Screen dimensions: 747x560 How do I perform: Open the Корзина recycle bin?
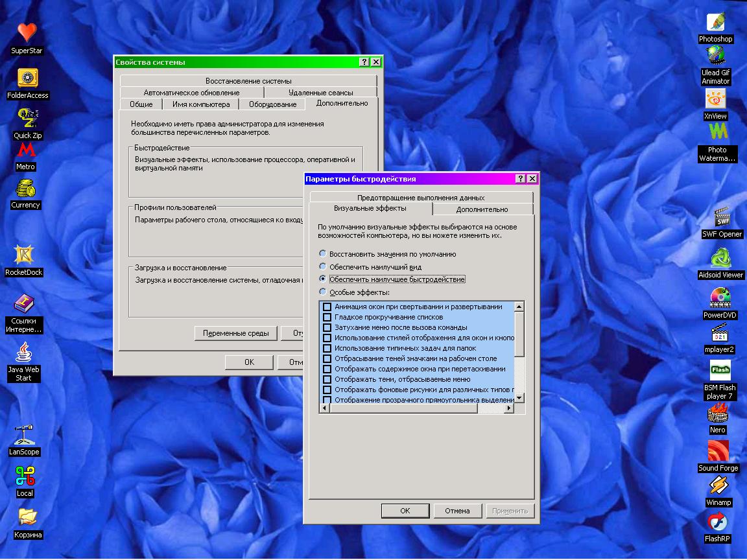[27, 517]
